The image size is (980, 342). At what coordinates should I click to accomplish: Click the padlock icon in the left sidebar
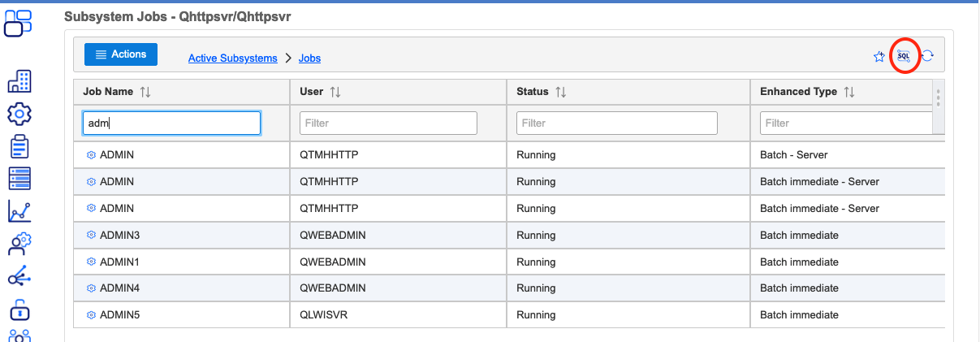(x=19, y=310)
